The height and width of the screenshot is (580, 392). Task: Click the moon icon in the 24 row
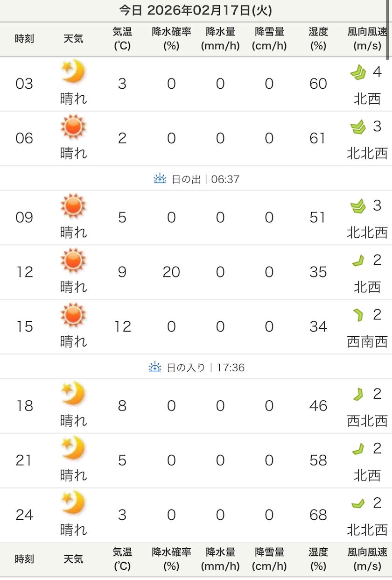[73, 503]
